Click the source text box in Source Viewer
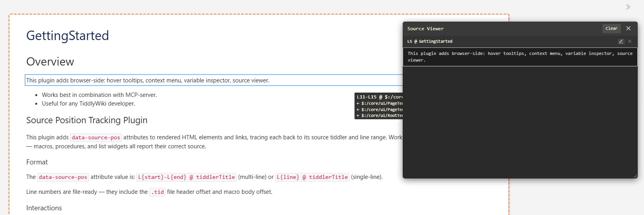This screenshot has width=644, height=215. (x=520, y=57)
